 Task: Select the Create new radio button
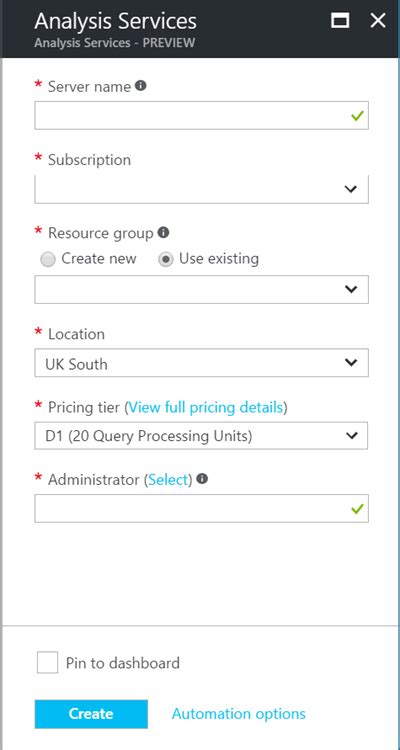[48, 260]
